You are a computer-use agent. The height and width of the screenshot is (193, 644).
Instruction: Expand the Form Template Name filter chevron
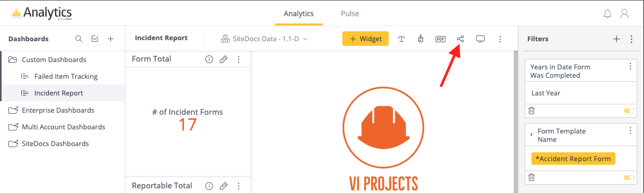(531, 135)
